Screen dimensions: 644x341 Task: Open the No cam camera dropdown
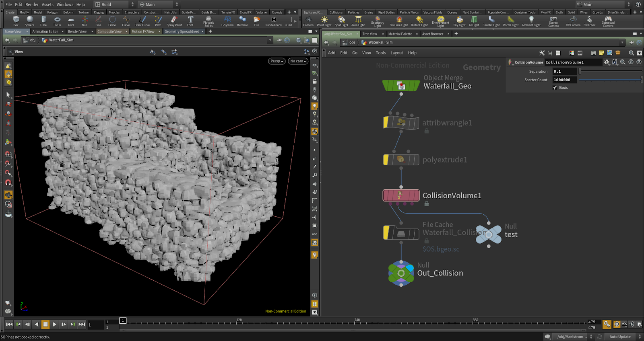click(298, 61)
